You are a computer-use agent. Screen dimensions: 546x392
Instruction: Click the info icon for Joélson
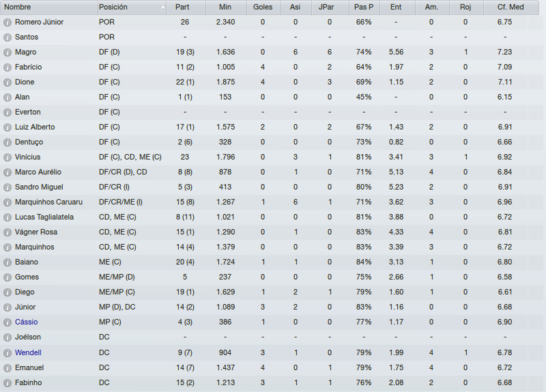8,337
